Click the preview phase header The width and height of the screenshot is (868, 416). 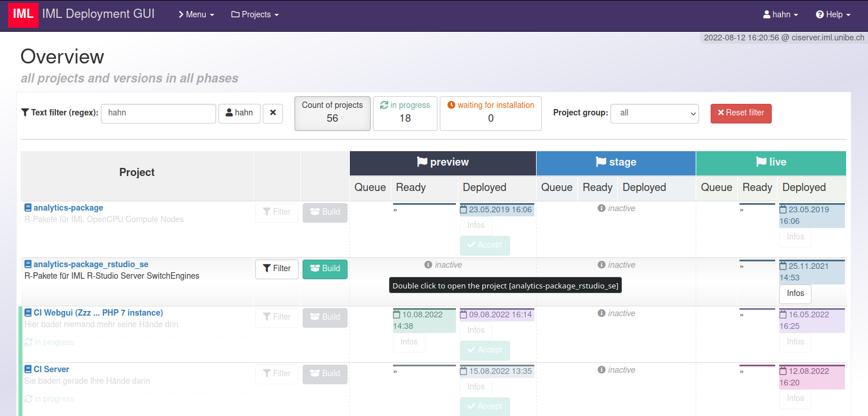[x=443, y=163]
